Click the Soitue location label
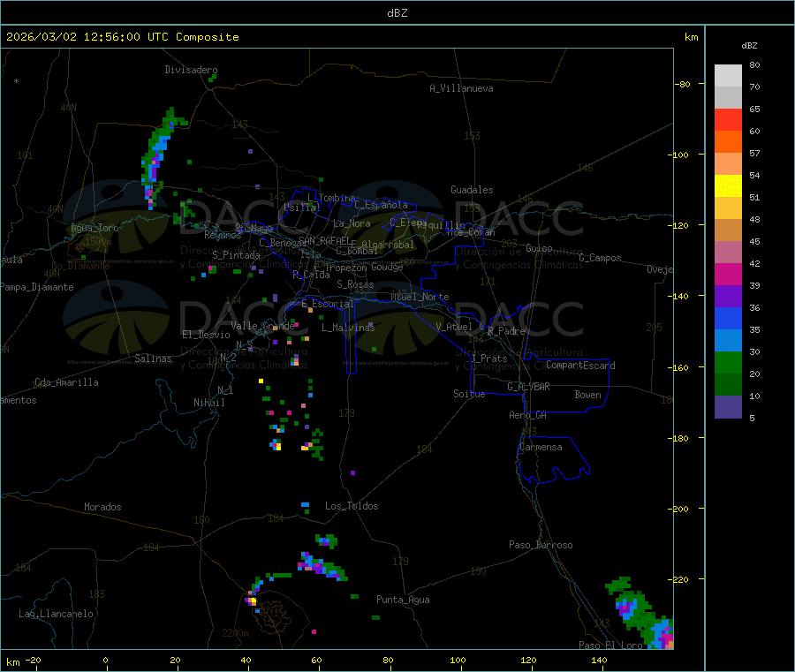The height and width of the screenshot is (672, 795). 469,394
